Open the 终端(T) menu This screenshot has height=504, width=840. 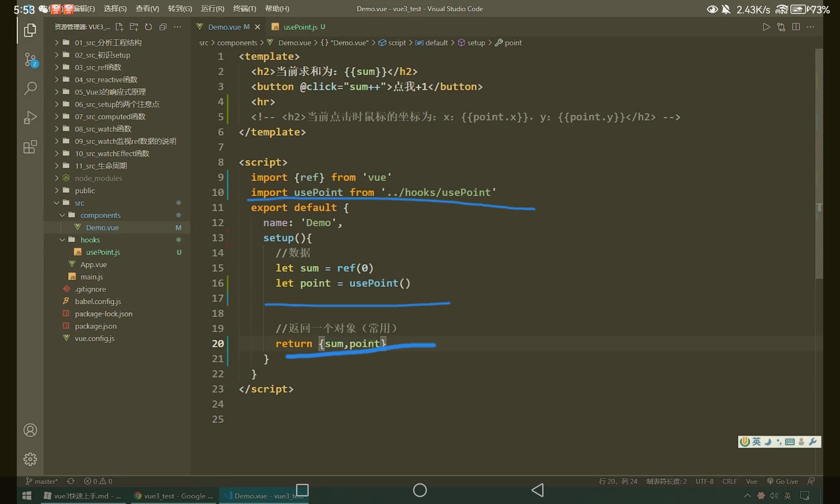244,8
